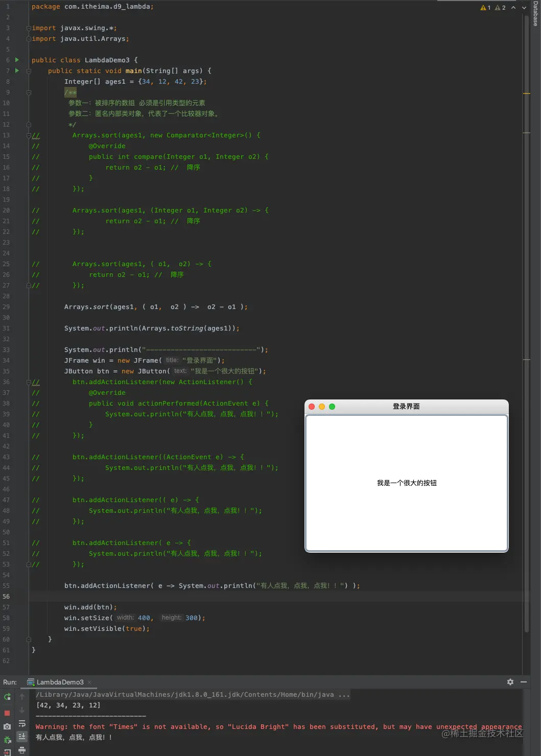The height and width of the screenshot is (756, 541).
Task: Click the Rerun LambdaDemo3 icon
Action: pyautogui.click(x=7, y=697)
